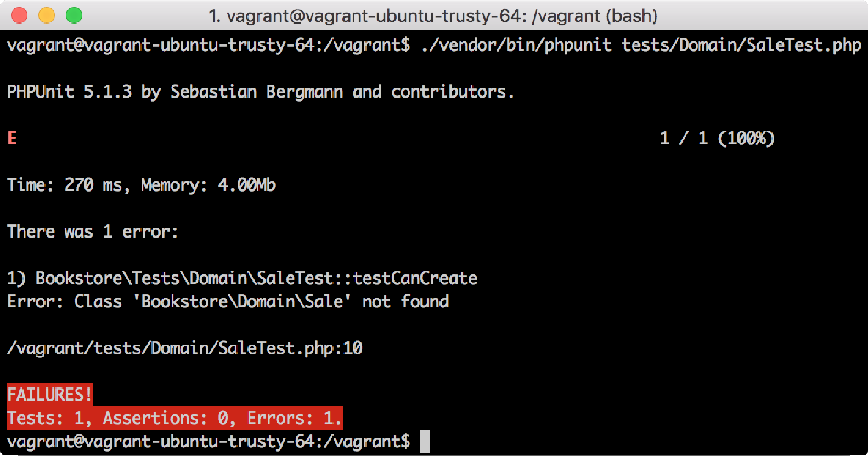Close the terminal window with red button

click(x=19, y=15)
